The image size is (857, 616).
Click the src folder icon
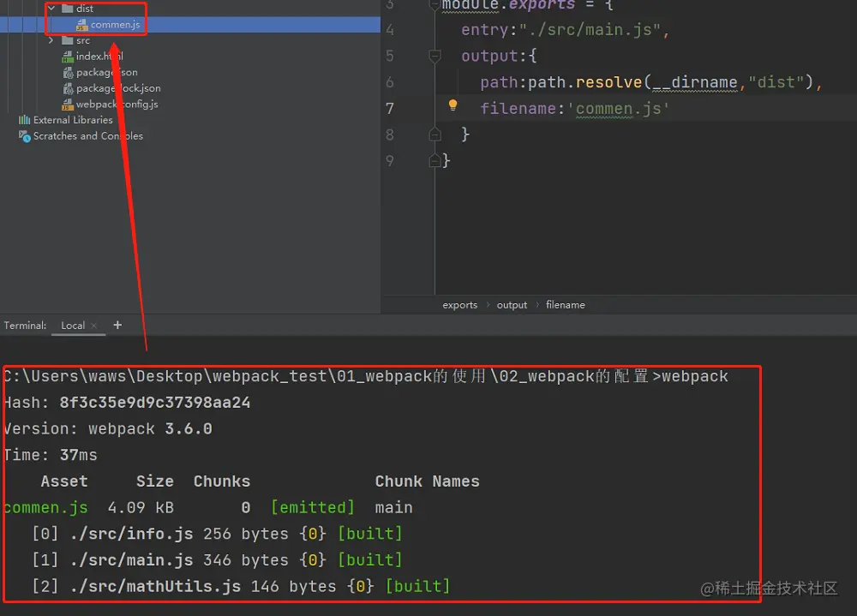coord(68,40)
